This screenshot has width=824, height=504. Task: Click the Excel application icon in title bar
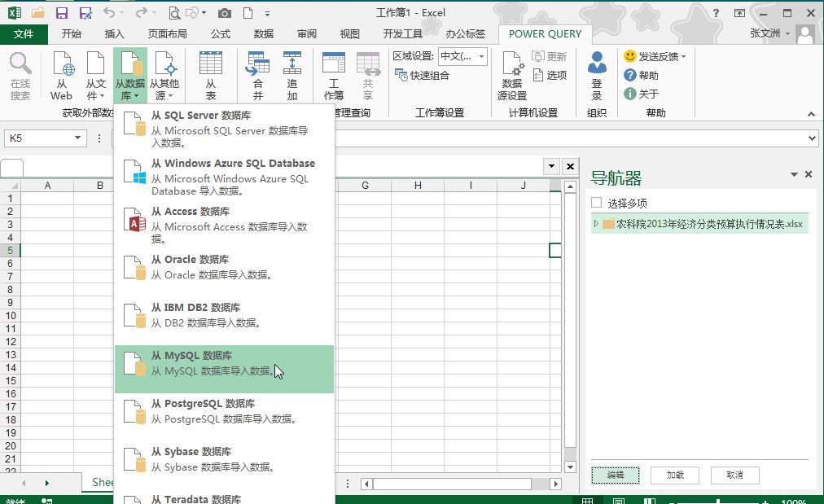click(14, 13)
